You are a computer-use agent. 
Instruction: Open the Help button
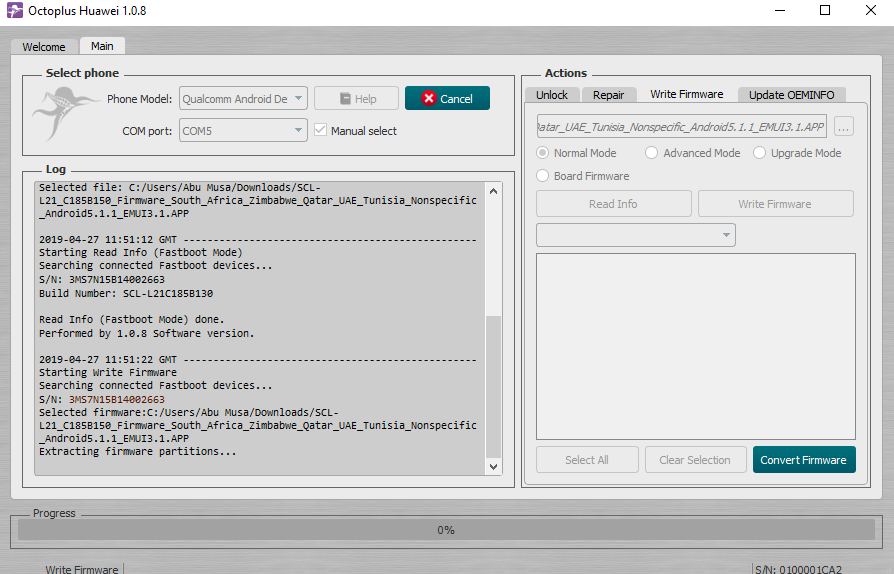click(x=356, y=98)
